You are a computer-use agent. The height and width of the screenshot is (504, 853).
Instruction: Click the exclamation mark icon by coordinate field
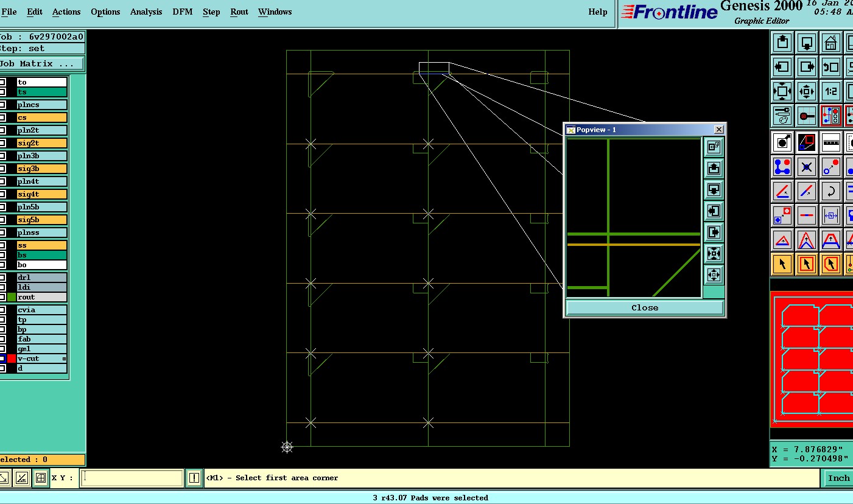[x=194, y=478]
